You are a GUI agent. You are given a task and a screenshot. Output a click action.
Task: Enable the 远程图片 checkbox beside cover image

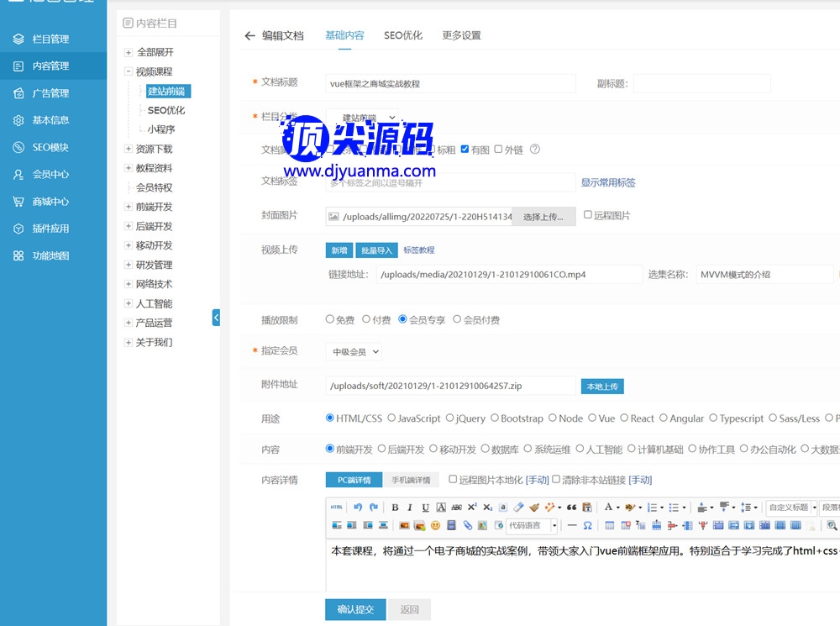[588, 215]
